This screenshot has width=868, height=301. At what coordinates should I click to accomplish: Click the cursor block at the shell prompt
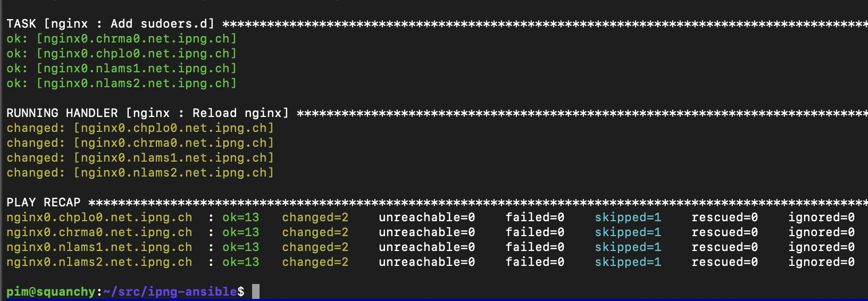[x=256, y=291]
